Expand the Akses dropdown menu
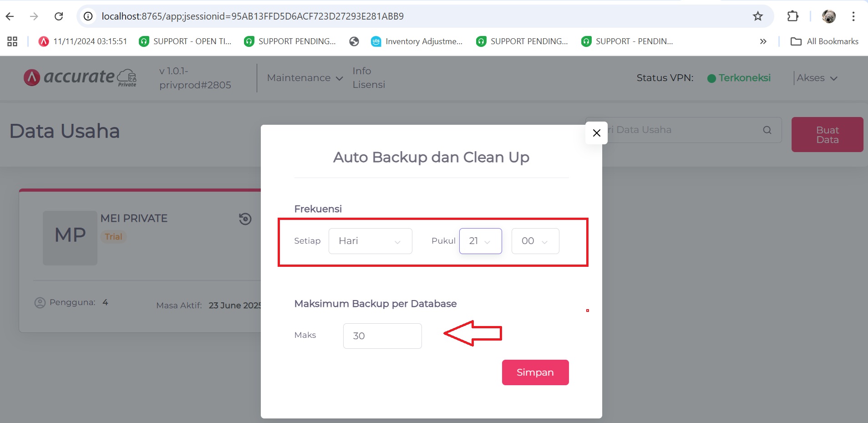This screenshot has height=423, width=868. 817,78
